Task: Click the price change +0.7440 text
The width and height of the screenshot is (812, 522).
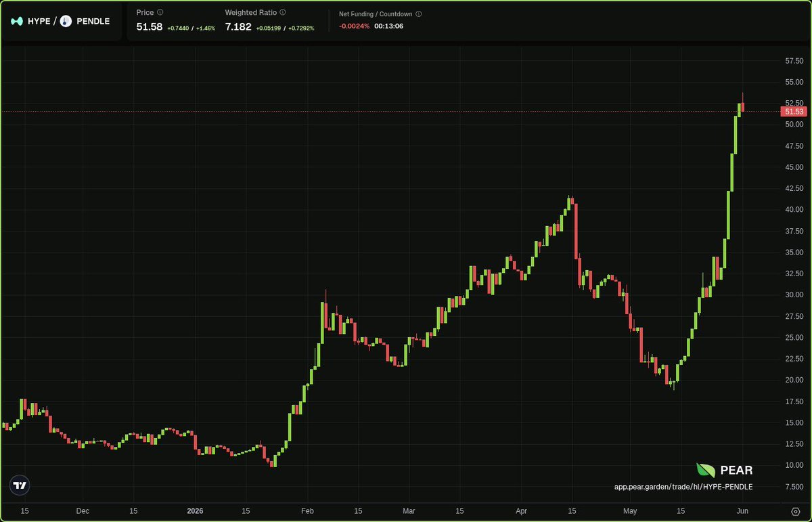Action: pyautogui.click(x=177, y=28)
